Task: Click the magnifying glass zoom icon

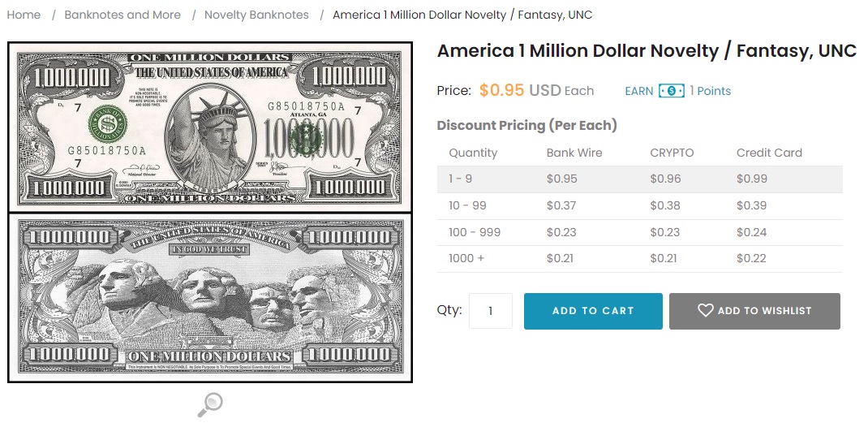Action: 210,403
